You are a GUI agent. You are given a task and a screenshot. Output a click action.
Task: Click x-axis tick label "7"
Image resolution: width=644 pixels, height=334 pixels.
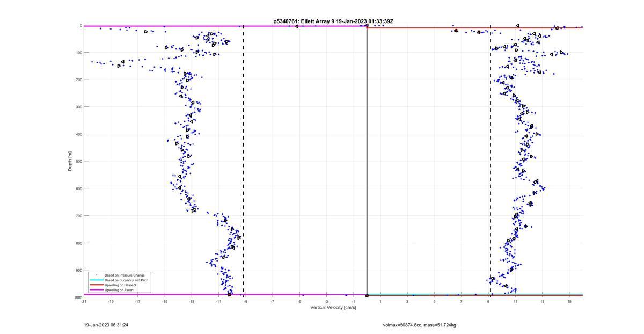(x=461, y=302)
